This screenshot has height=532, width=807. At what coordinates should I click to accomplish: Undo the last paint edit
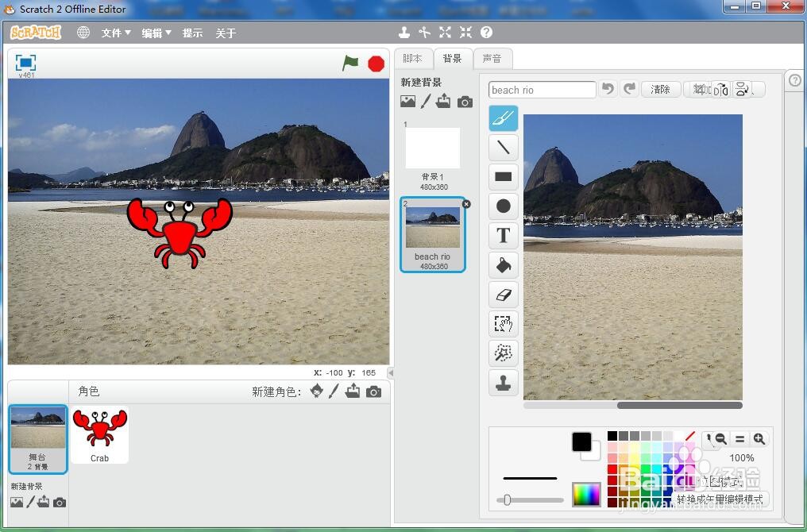pos(608,89)
